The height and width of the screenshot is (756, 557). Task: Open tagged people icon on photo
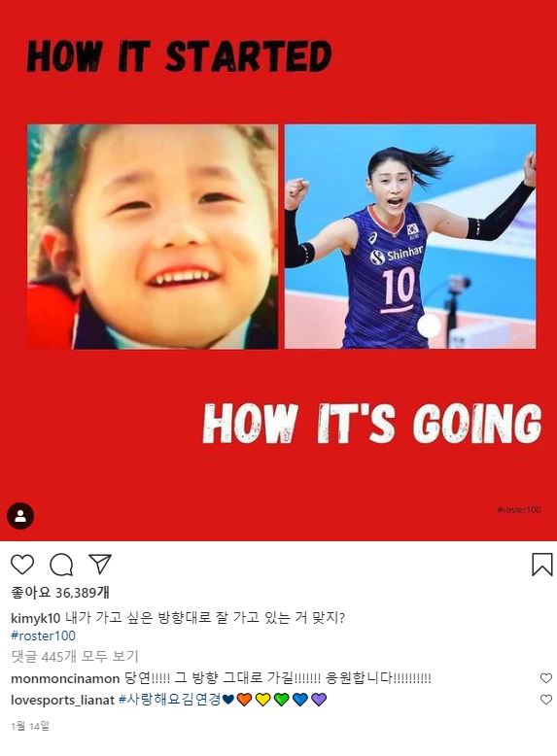tap(20, 516)
